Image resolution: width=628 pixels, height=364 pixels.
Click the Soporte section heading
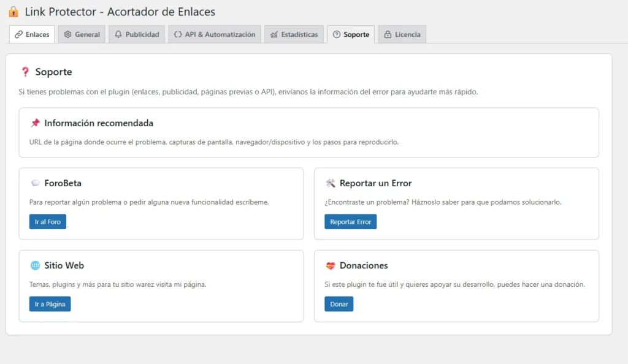tap(54, 72)
